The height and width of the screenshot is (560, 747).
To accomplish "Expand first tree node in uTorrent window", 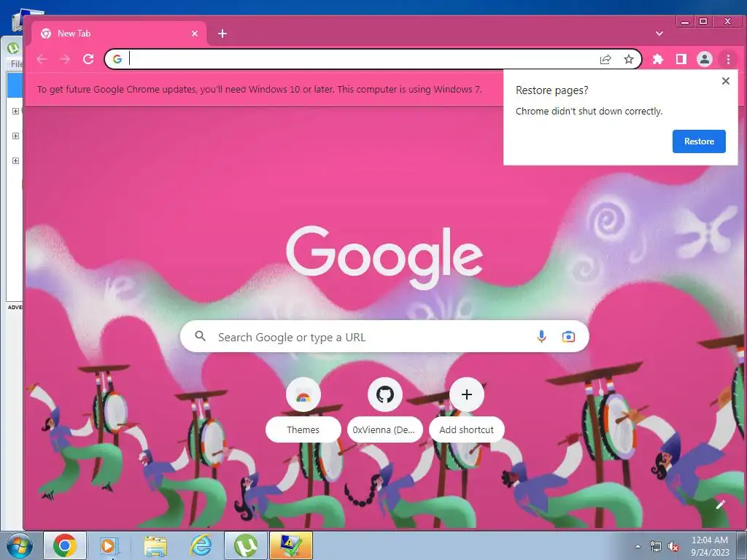I will 15,111.
